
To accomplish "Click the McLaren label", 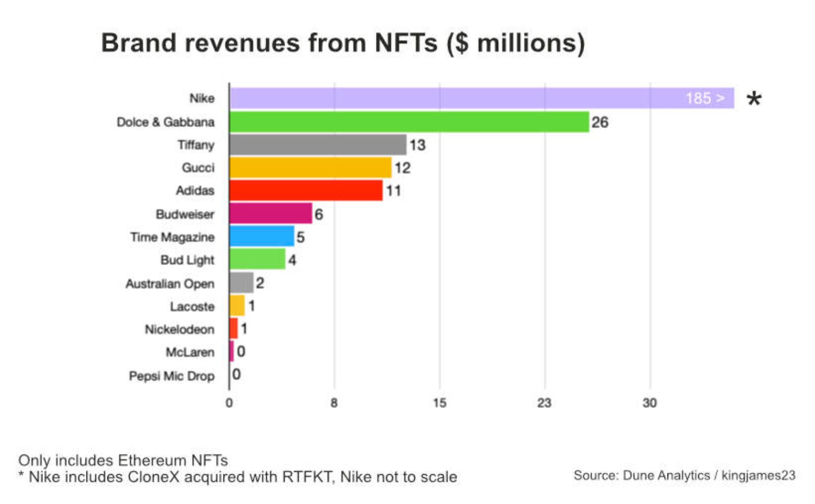I will click(190, 352).
